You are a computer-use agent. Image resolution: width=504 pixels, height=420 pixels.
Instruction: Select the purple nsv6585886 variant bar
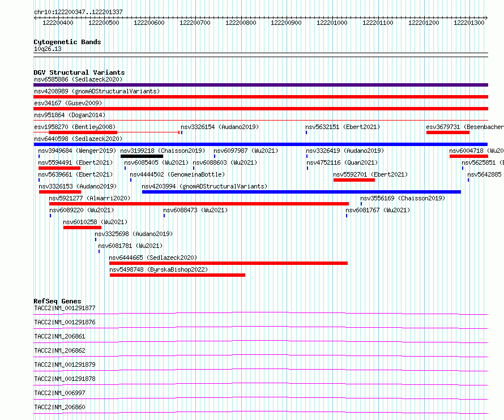click(x=260, y=85)
